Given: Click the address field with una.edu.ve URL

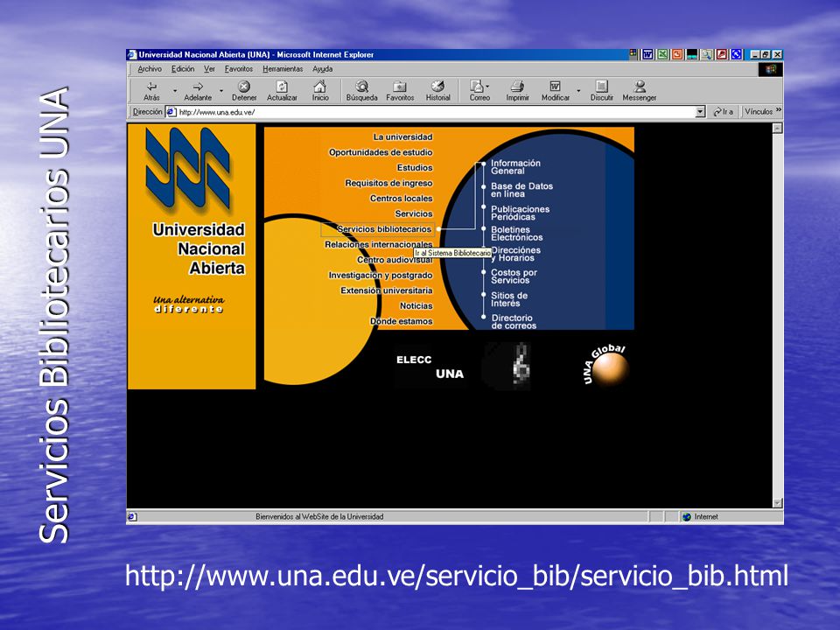Looking at the screenshot, I should [435, 112].
